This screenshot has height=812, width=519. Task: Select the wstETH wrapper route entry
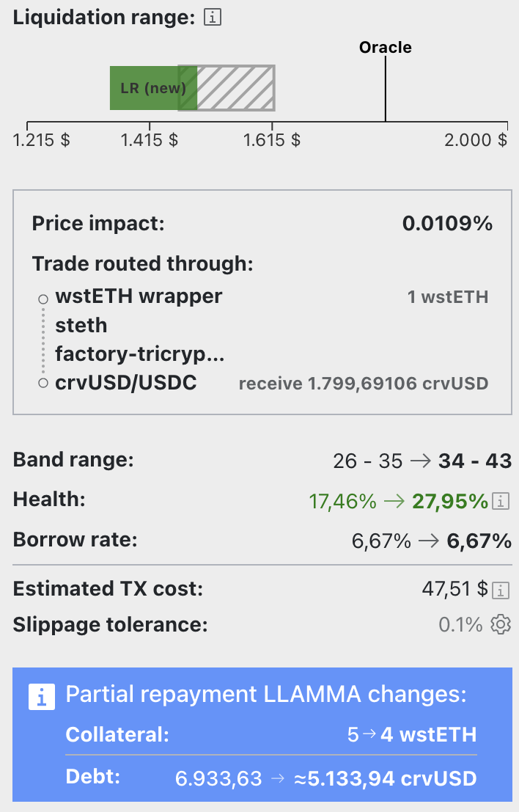(x=139, y=296)
